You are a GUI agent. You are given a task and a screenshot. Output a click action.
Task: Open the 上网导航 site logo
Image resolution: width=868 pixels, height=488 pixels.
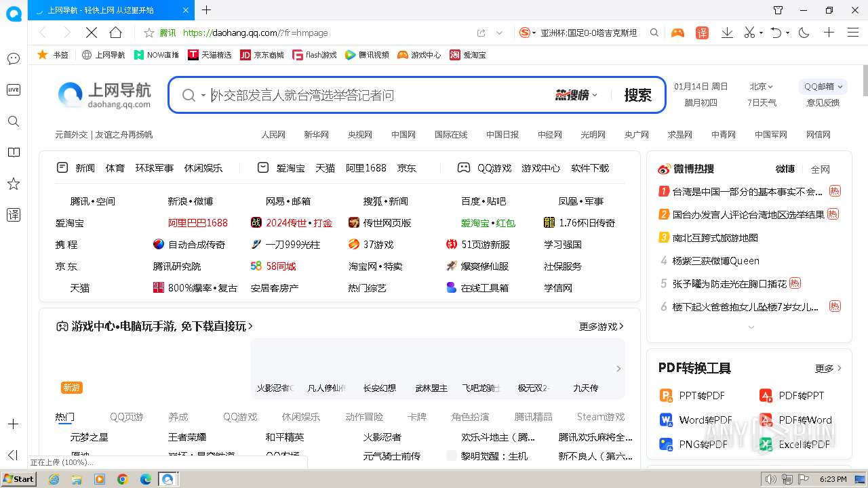point(104,96)
